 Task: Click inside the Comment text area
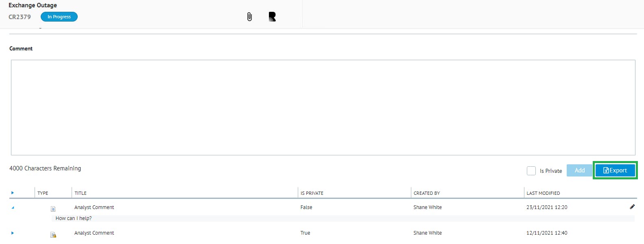coord(323,107)
